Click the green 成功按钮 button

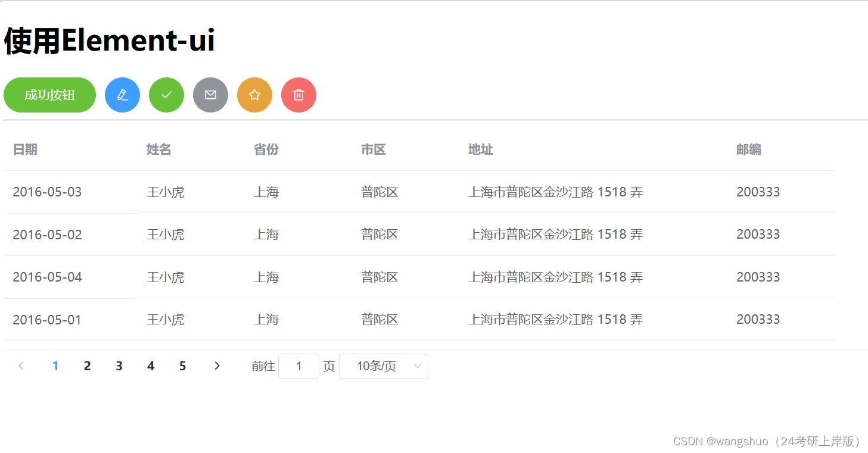click(x=50, y=95)
